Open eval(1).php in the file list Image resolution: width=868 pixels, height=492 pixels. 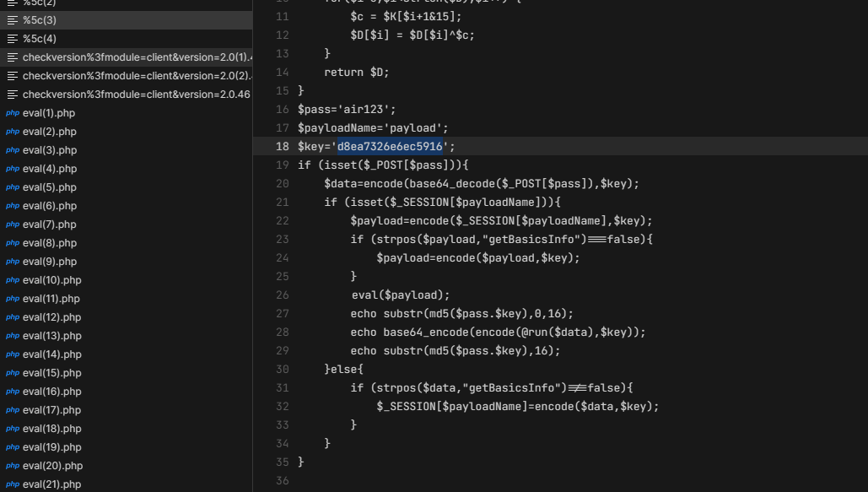click(127, 113)
